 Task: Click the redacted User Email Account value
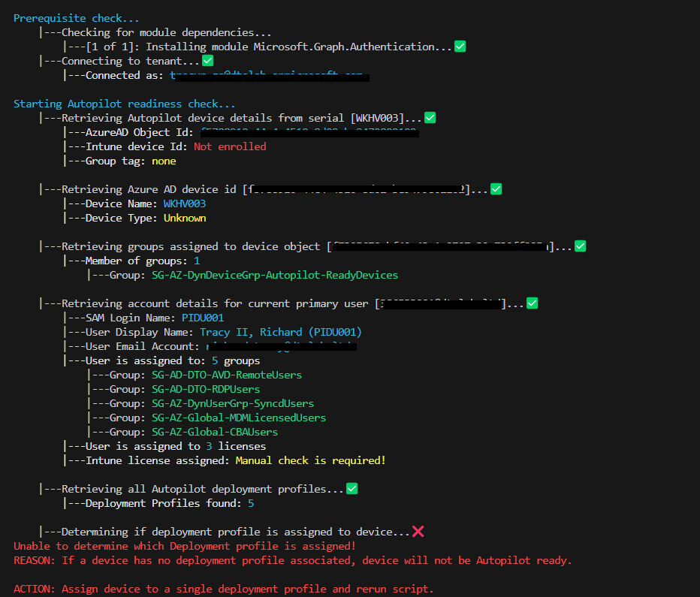[281, 347]
